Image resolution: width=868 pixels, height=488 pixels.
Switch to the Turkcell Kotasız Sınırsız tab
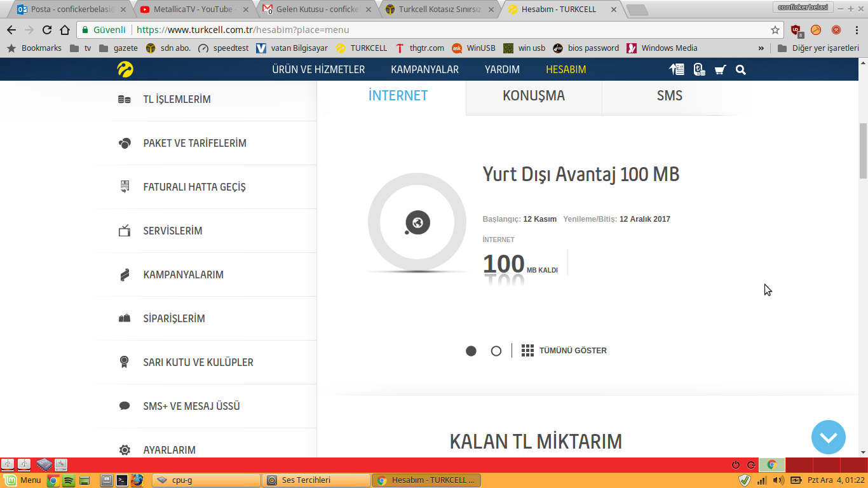pyautogui.click(x=438, y=10)
